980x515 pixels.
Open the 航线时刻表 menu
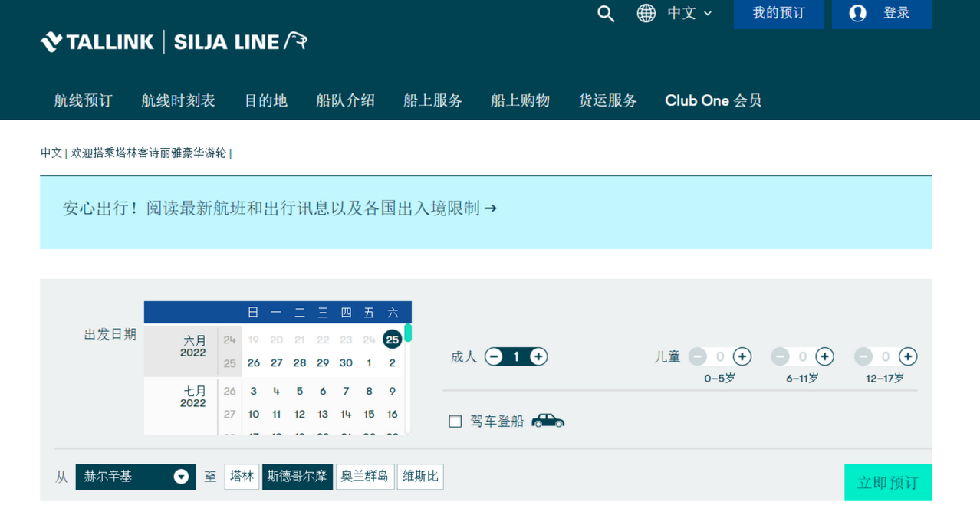[178, 100]
